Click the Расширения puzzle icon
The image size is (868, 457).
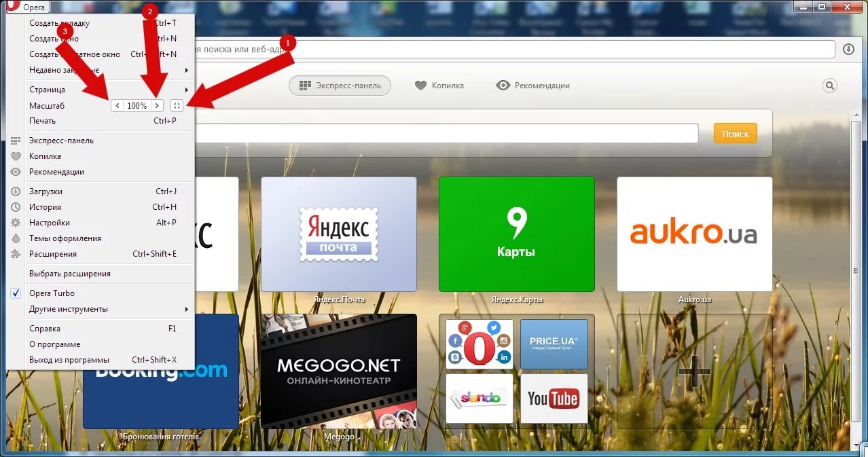16,254
